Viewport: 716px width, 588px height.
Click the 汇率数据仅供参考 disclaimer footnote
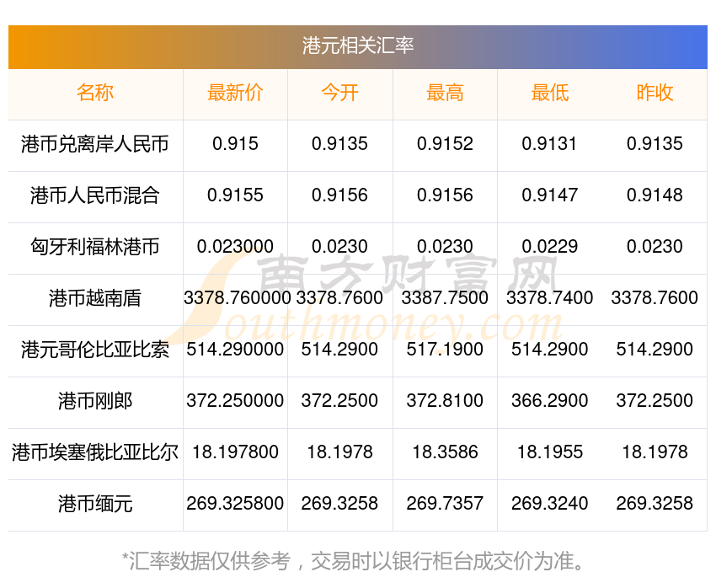pos(354,560)
